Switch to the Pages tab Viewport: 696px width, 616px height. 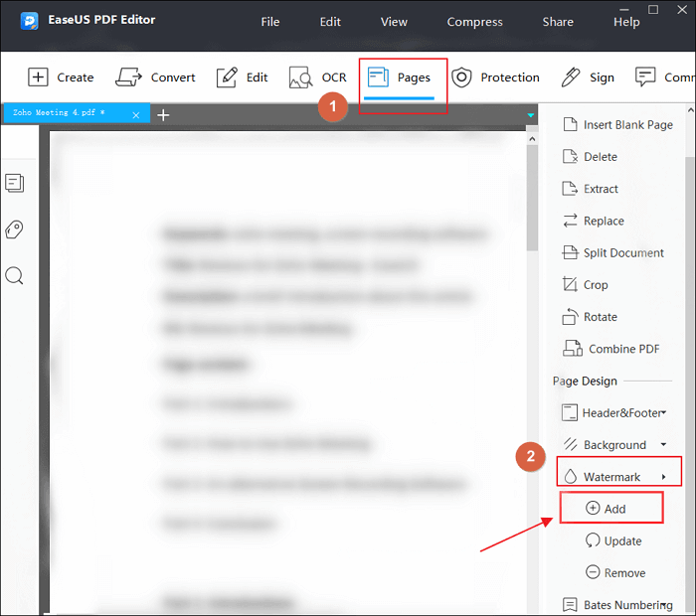[x=399, y=78]
